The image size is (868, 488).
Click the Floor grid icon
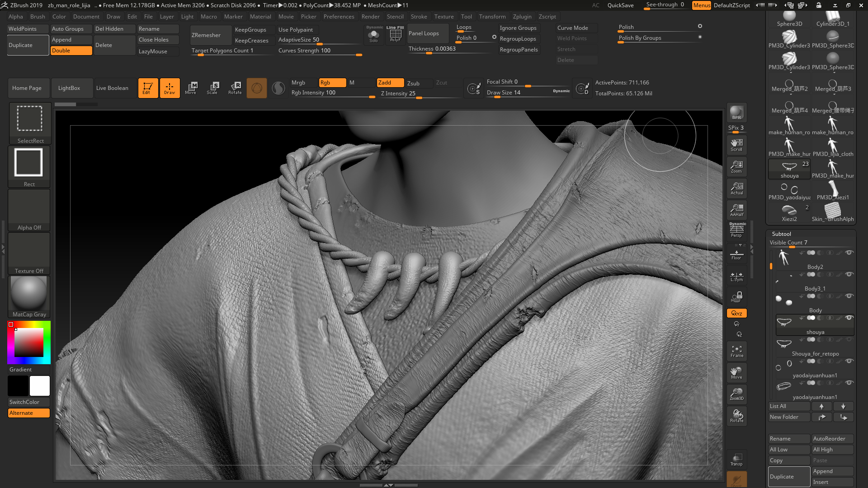[736, 254]
